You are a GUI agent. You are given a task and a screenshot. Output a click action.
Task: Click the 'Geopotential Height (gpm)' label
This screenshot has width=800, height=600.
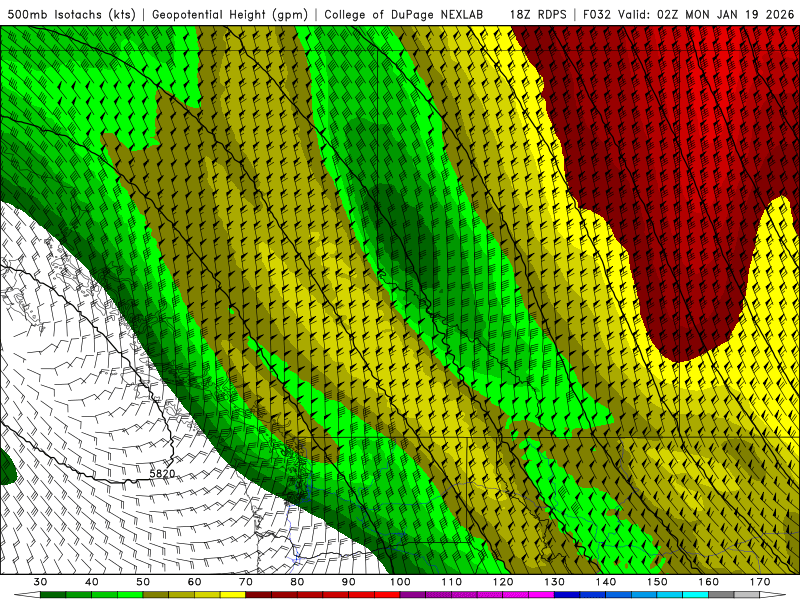pyautogui.click(x=230, y=15)
